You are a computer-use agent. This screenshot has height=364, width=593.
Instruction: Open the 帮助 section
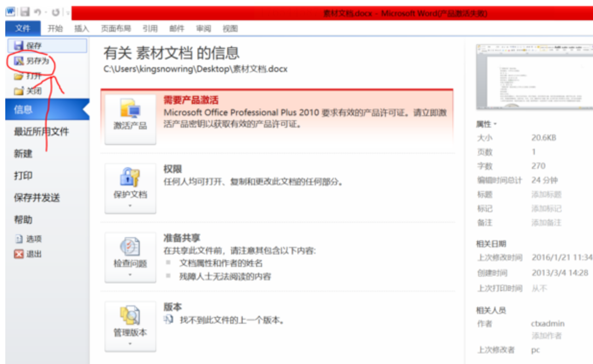(x=23, y=220)
